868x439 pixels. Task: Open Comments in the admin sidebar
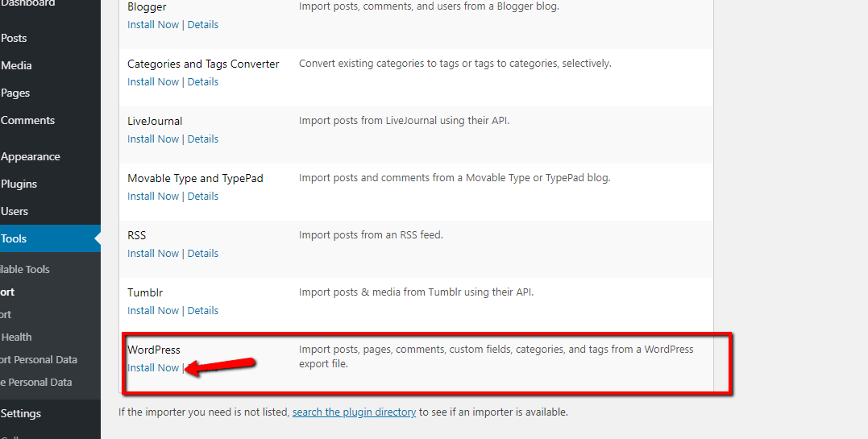pyautogui.click(x=27, y=120)
